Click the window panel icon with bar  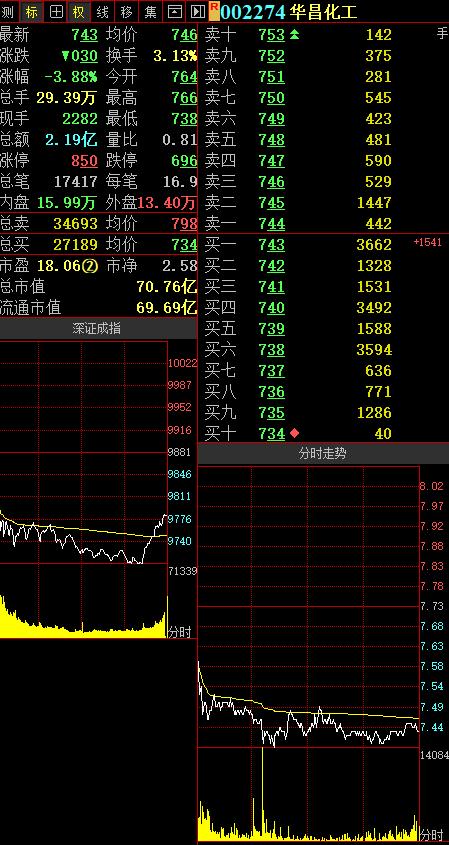click(x=174, y=11)
